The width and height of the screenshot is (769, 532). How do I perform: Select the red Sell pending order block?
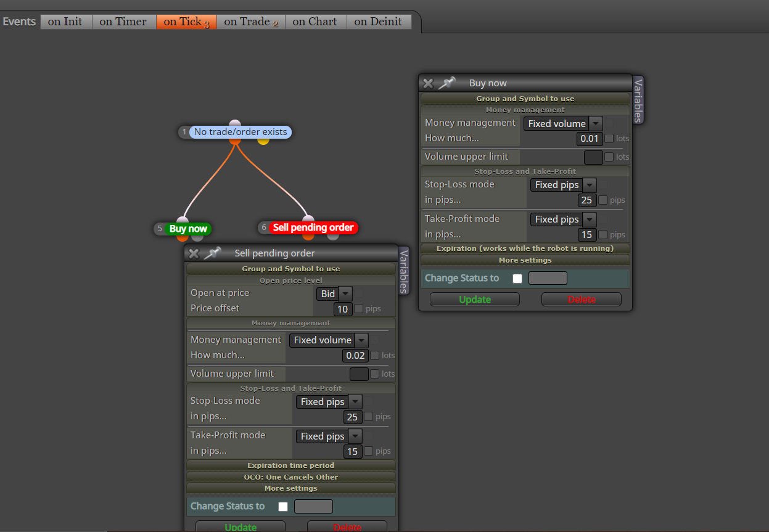pyautogui.click(x=313, y=227)
